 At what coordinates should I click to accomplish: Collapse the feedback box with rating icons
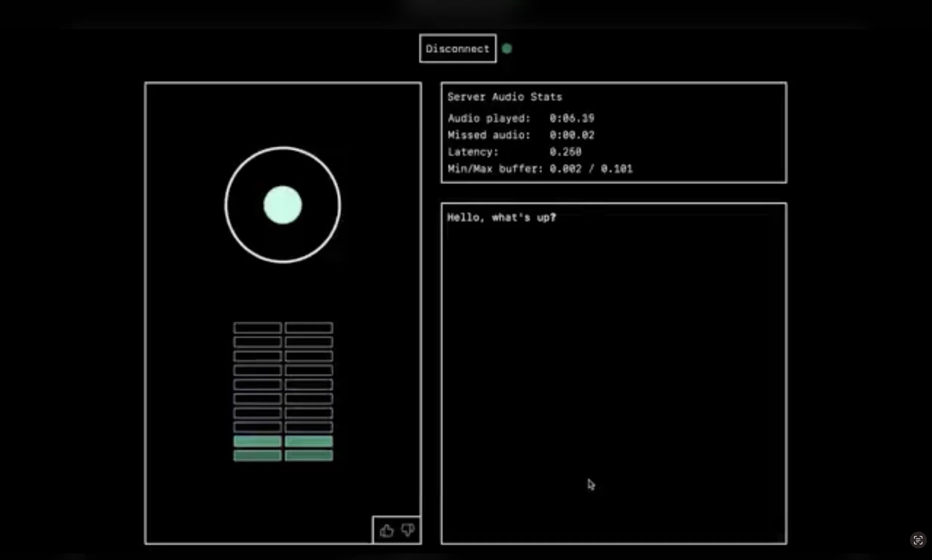point(397,530)
